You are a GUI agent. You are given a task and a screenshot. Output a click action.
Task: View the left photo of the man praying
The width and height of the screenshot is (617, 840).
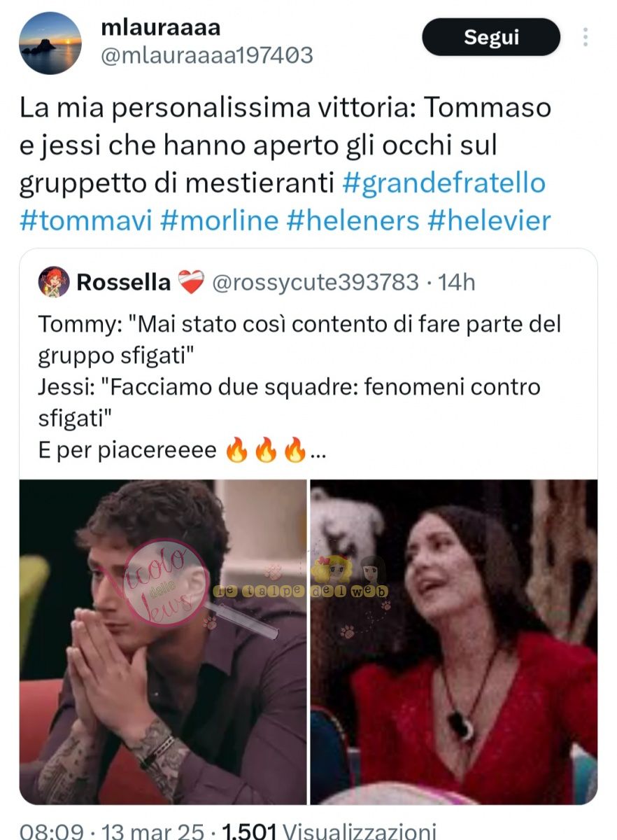pyautogui.click(x=163, y=642)
